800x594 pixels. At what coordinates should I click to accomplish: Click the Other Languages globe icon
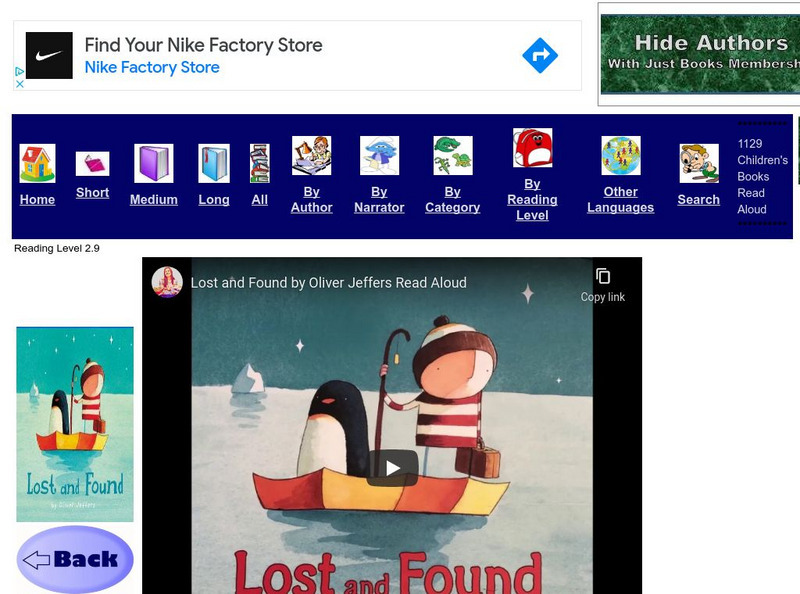(x=621, y=155)
